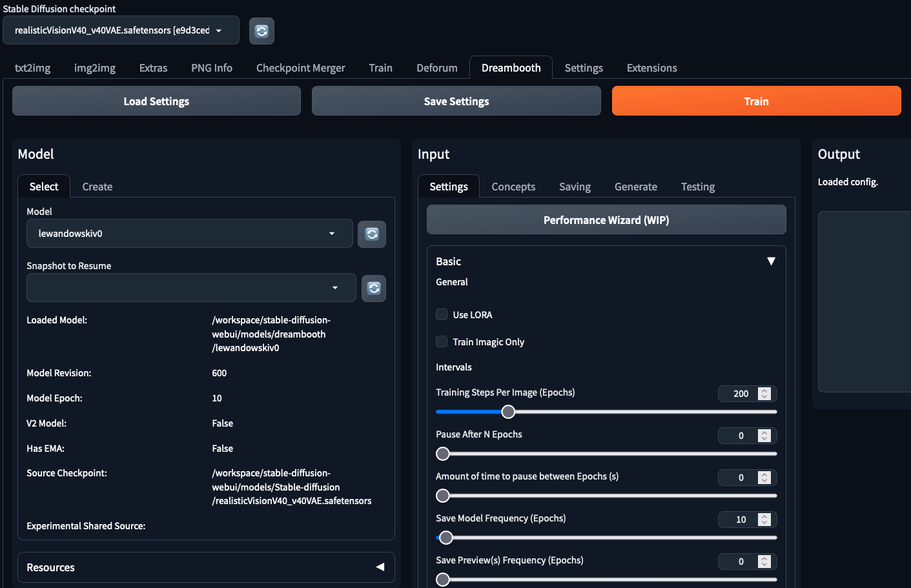911x588 pixels.
Task: Open the Stable Diffusion checkpoint dropdown
Action: pos(121,30)
